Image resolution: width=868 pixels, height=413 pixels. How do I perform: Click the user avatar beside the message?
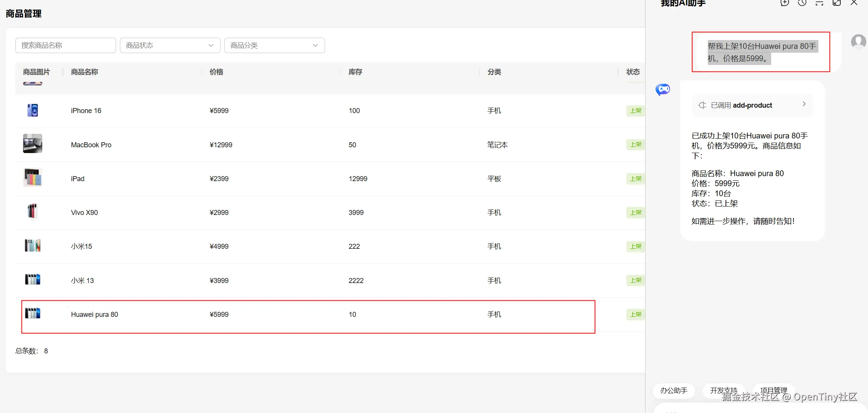(858, 42)
